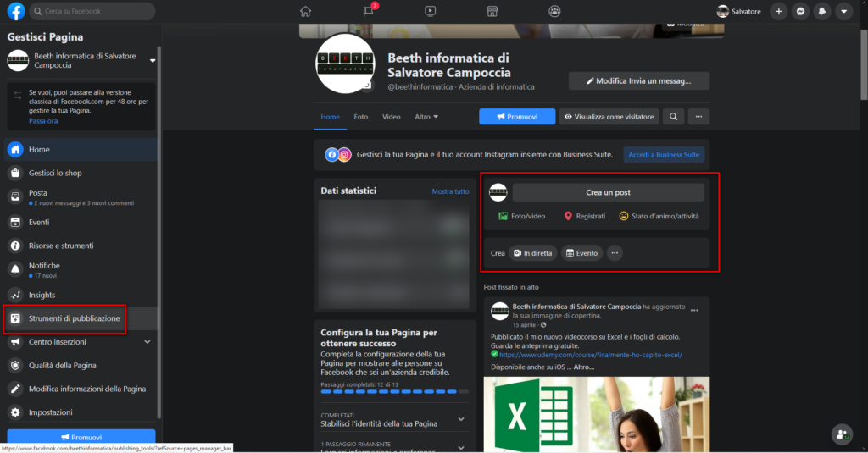This screenshot has width=868, height=453.
Task: Click the Passaggi completati progress bar
Action: 395,391
